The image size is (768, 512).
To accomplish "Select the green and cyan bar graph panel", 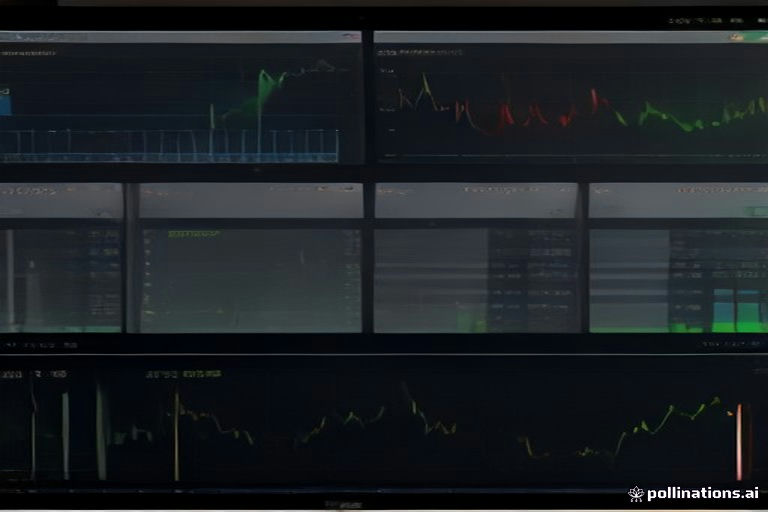I will (679, 280).
